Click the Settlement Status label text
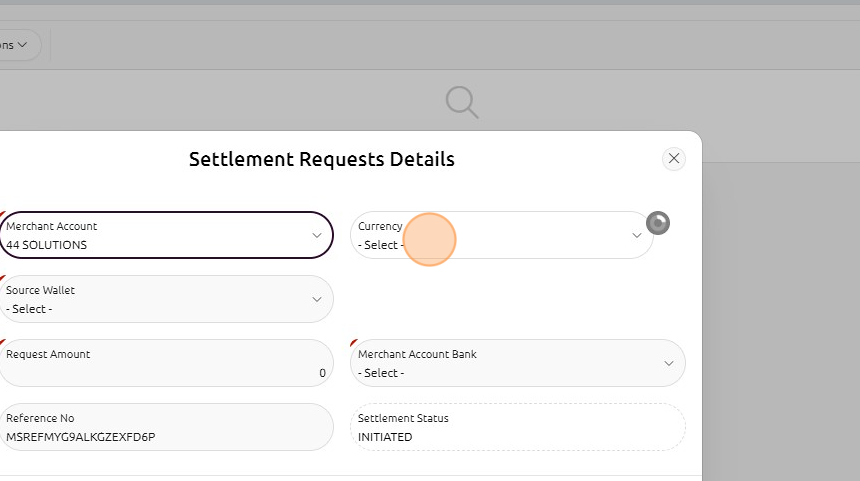Image resolution: width=860 pixels, height=481 pixels. click(x=403, y=418)
